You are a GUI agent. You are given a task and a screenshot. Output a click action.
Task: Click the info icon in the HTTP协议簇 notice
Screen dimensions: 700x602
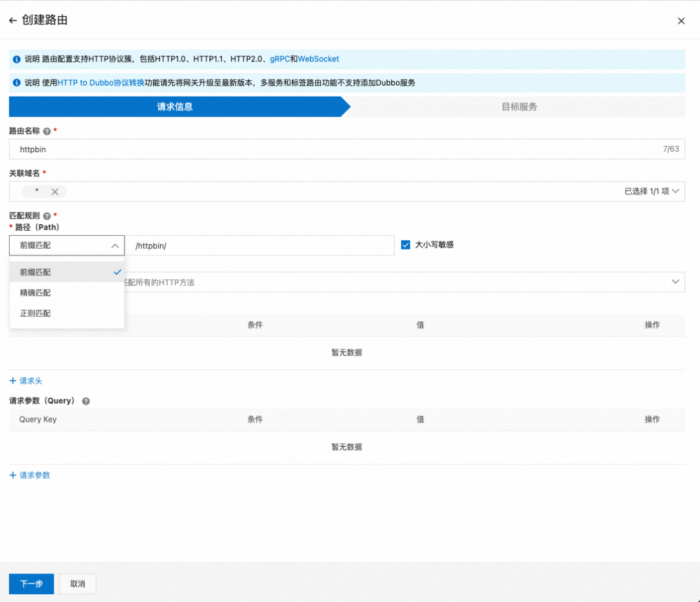[16, 60]
